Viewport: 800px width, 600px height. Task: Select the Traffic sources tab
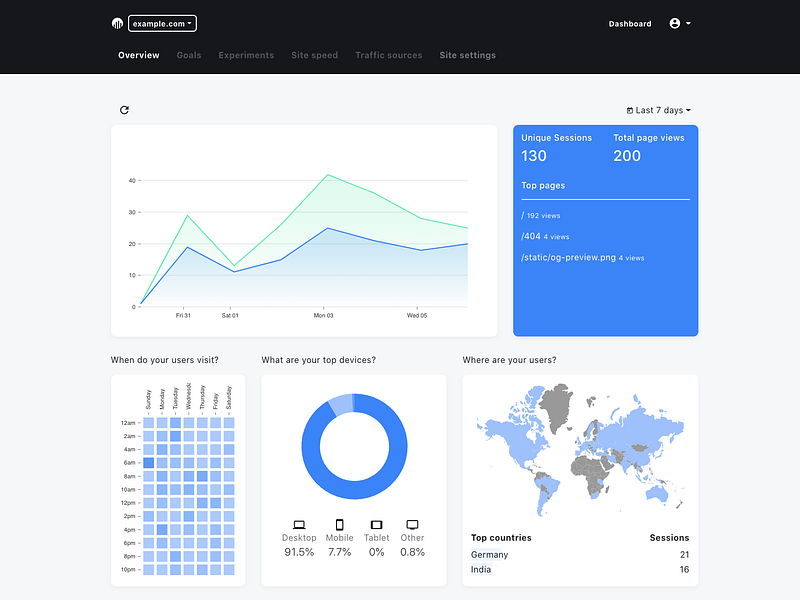[x=389, y=55]
